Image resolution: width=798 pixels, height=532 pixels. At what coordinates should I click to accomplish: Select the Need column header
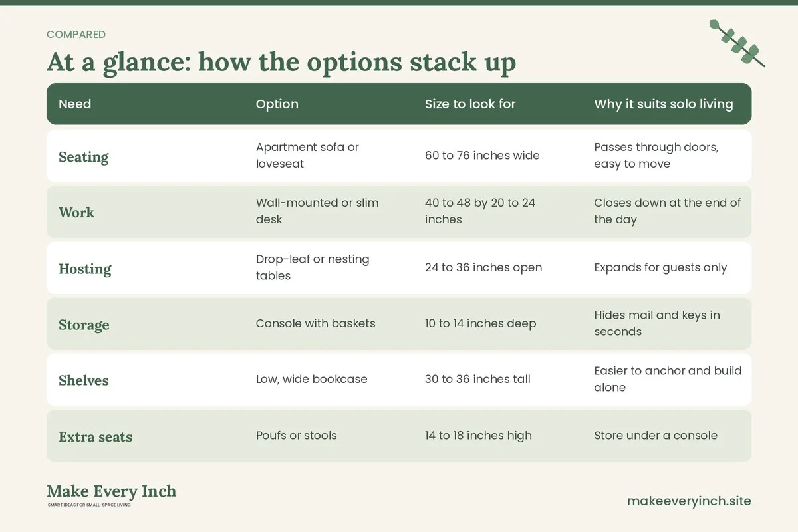tap(75, 104)
